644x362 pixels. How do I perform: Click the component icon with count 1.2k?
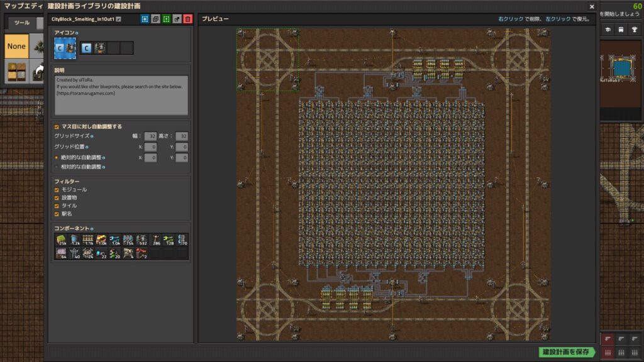75,240
